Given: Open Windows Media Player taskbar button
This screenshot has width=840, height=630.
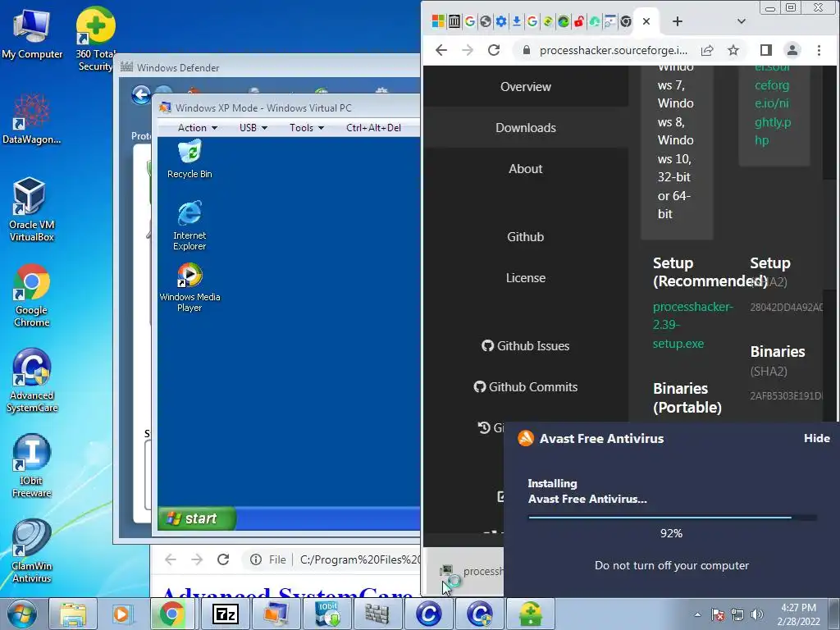Looking at the screenshot, I should point(121,614).
